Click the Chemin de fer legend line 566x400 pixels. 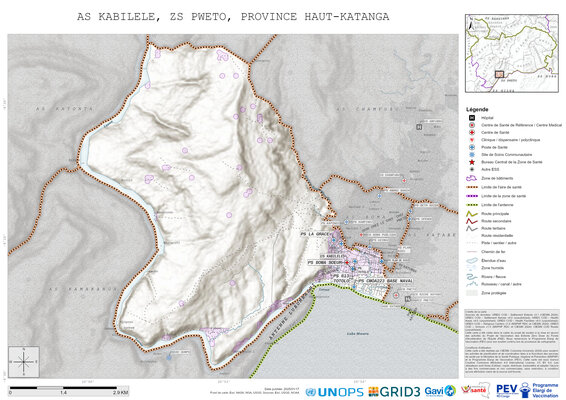472,252
